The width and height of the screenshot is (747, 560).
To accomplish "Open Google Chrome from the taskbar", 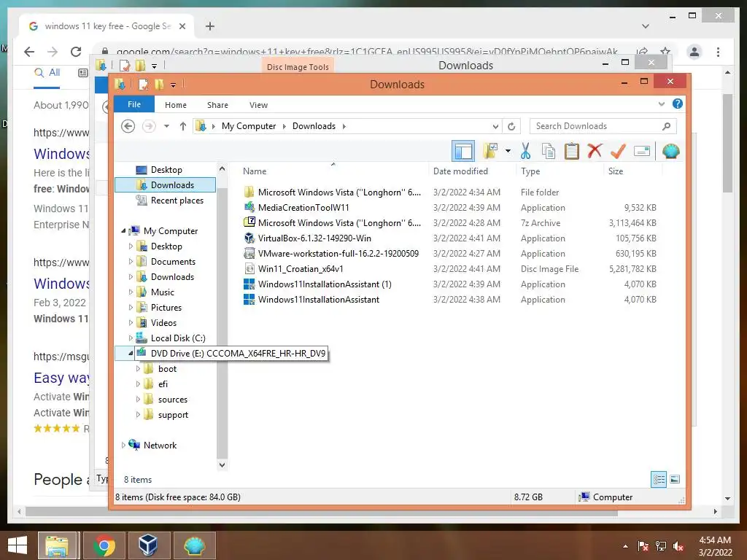I will coord(104,545).
